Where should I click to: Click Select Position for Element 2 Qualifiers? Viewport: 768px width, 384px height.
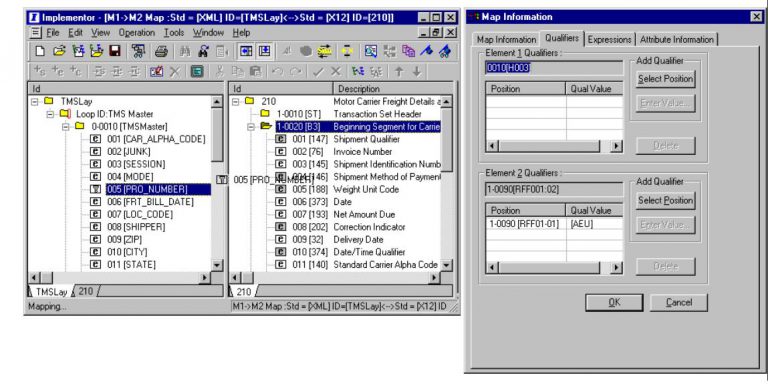pyautogui.click(x=665, y=200)
